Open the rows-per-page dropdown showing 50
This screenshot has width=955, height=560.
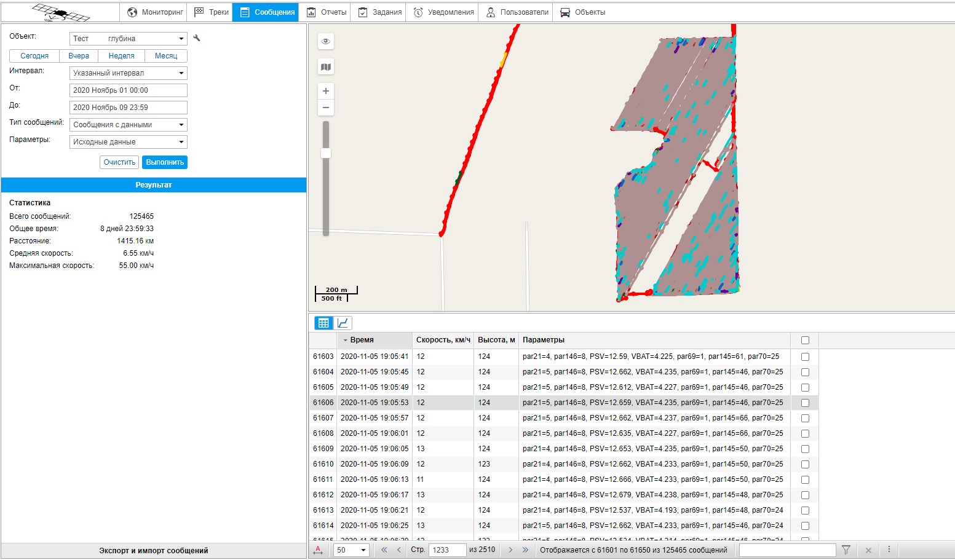tap(352, 550)
